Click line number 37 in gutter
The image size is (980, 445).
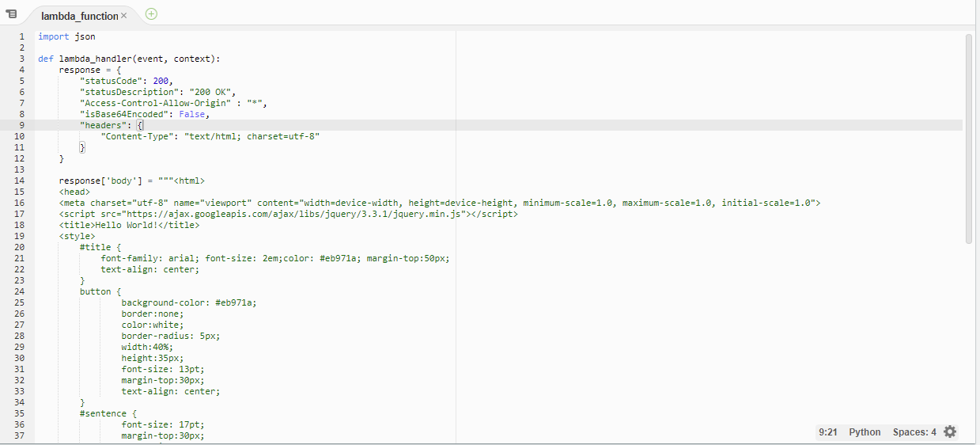point(19,435)
